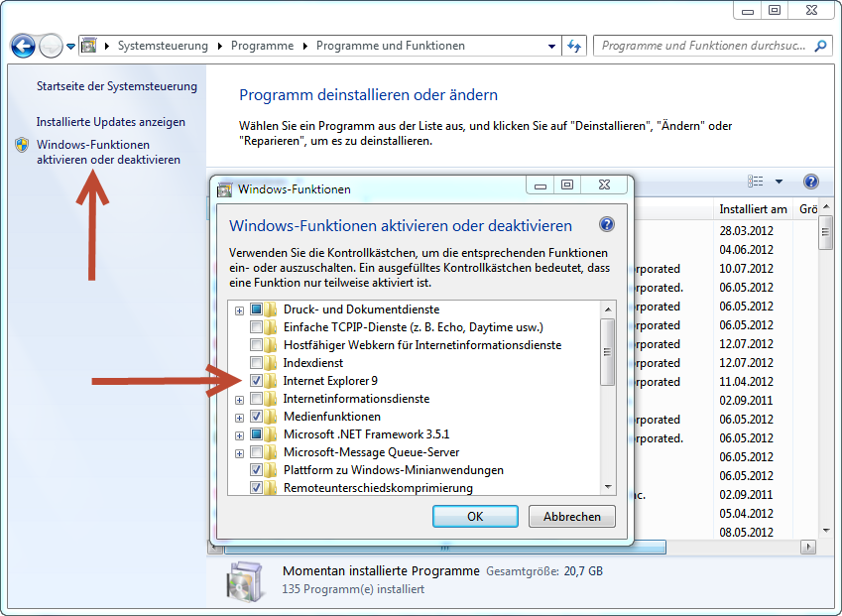The width and height of the screenshot is (842, 616).
Task: Click the view layout icon in the toolbar
Action: pos(757,182)
